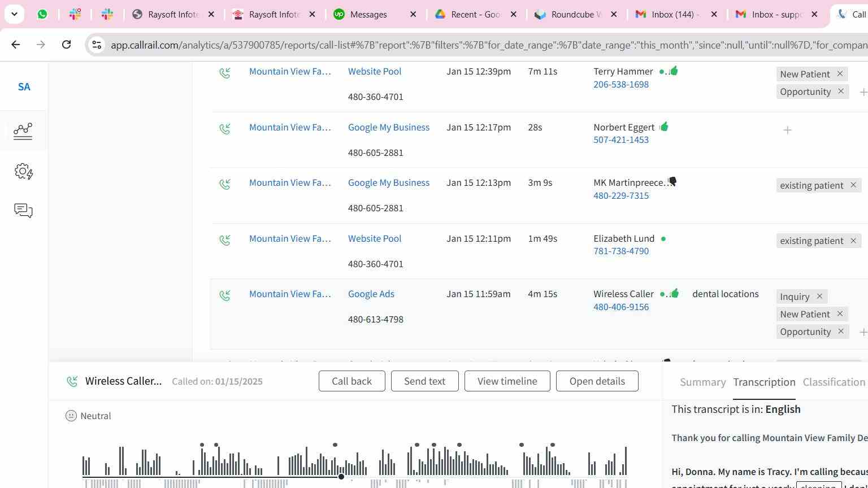Image resolution: width=868 pixels, height=488 pixels.
Task: Move the call recording playhead handle
Action: point(341,477)
